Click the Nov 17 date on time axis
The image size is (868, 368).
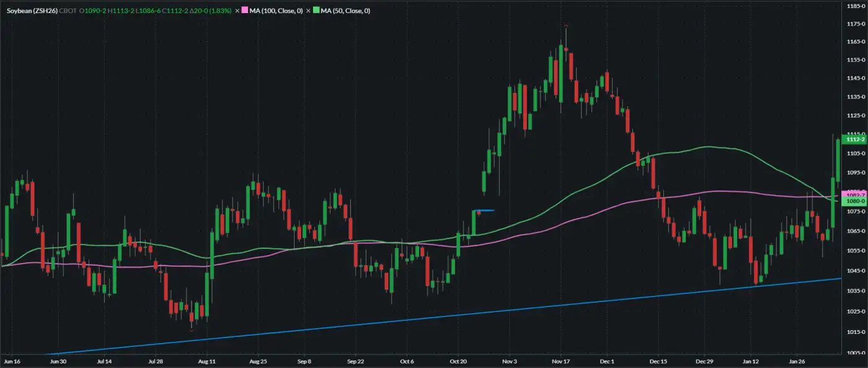click(x=560, y=361)
